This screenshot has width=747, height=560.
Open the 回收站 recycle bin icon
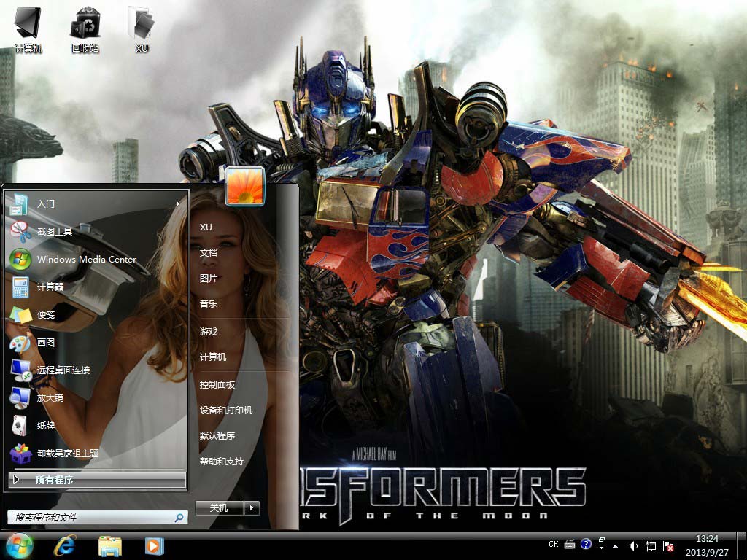click(x=85, y=28)
